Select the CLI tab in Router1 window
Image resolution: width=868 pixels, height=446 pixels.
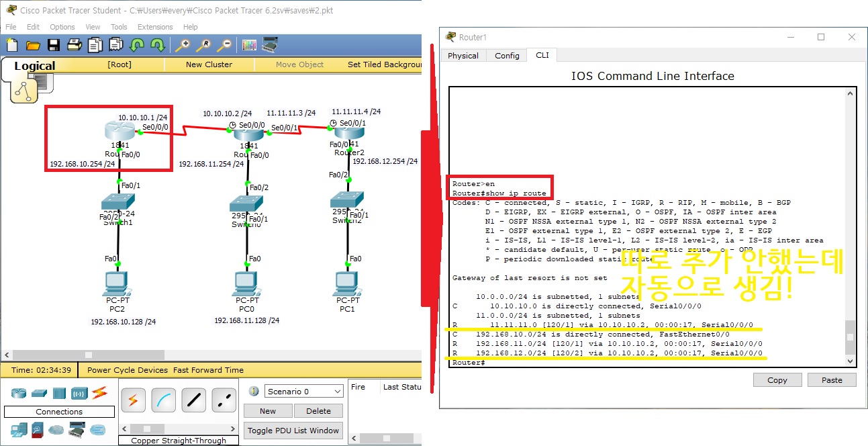pyautogui.click(x=542, y=55)
